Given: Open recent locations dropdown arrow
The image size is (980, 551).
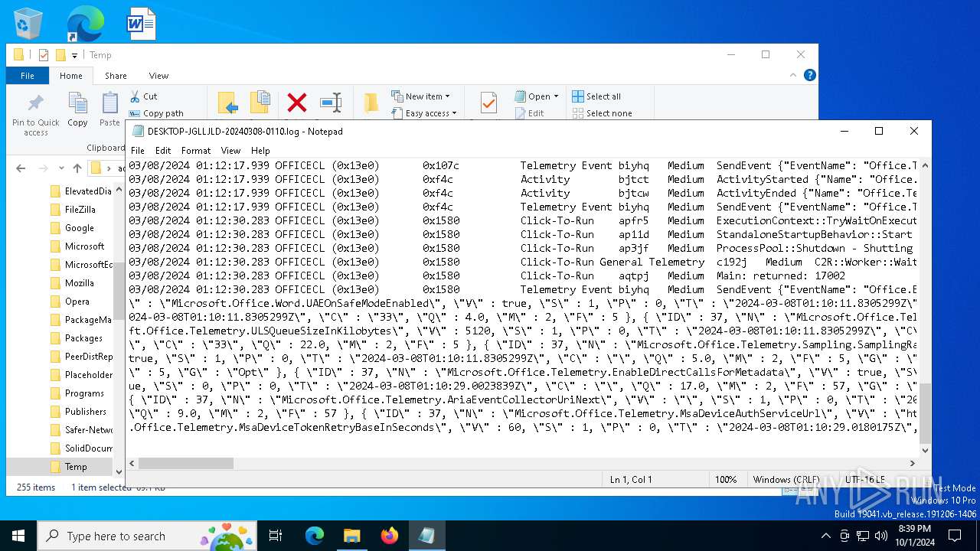Looking at the screenshot, I should click(61, 168).
